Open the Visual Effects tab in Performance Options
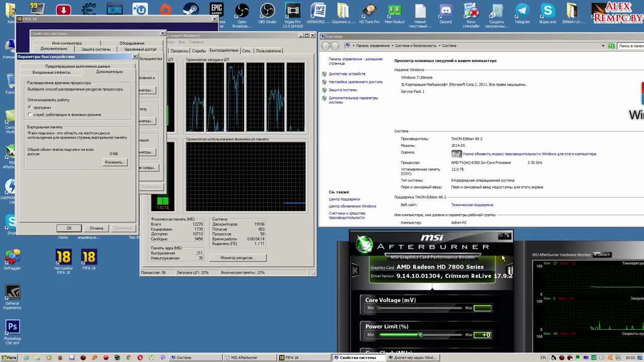644x362 pixels. 51,72
